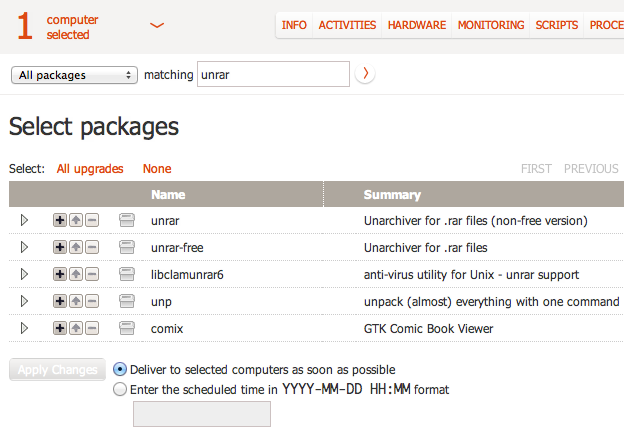The width and height of the screenshot is (624, 445).
Task: Expand details triangle for libclamunrar6 package
Action: (24, 274)
